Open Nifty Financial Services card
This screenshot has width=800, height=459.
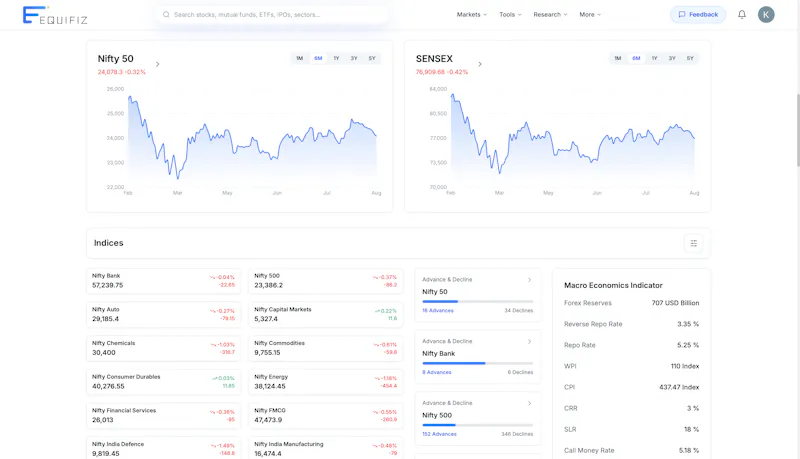click(x=163, y=416)
